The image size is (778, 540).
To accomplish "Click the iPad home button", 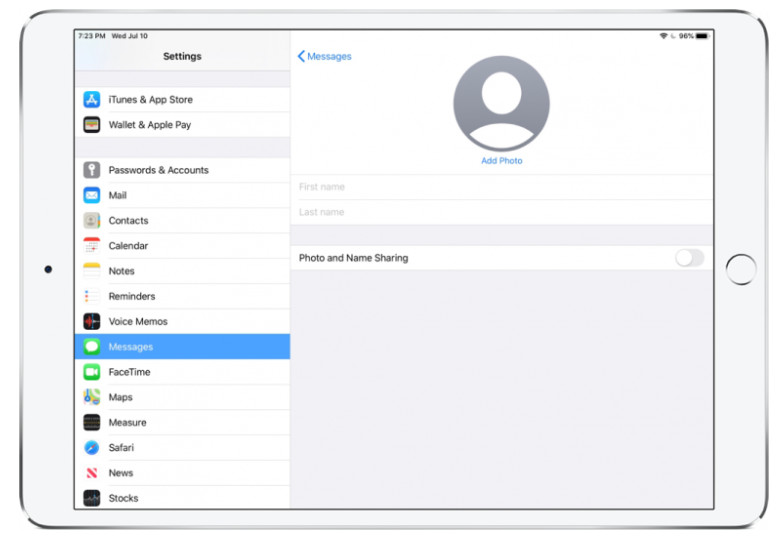I will click(x=741, y=270).
